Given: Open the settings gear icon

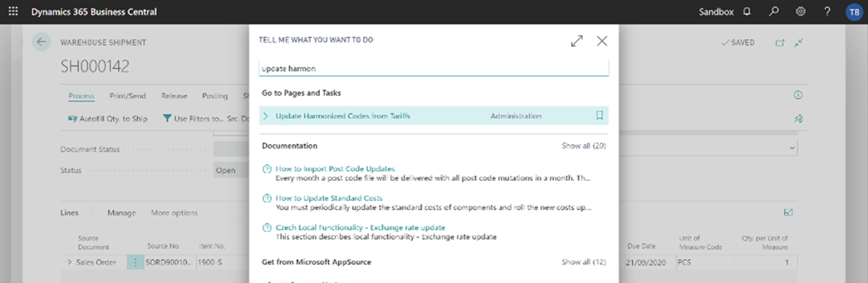Looking at the screenshot, I should pyautogui.click(x=801, y=11).
